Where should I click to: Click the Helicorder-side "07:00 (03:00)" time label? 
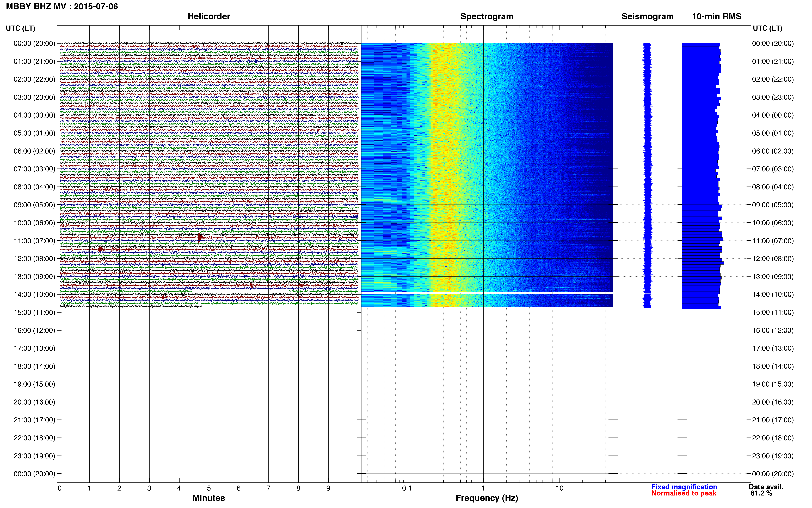pos(34,169)
